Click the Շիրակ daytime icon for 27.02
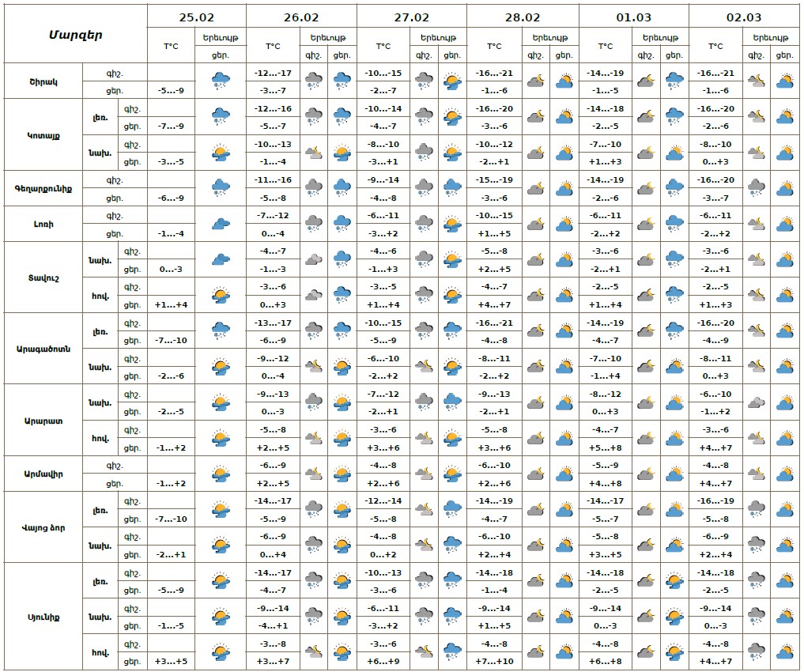The height and width of the screenshot is (672, 804). pyautogui.click(x=452, y=81)
